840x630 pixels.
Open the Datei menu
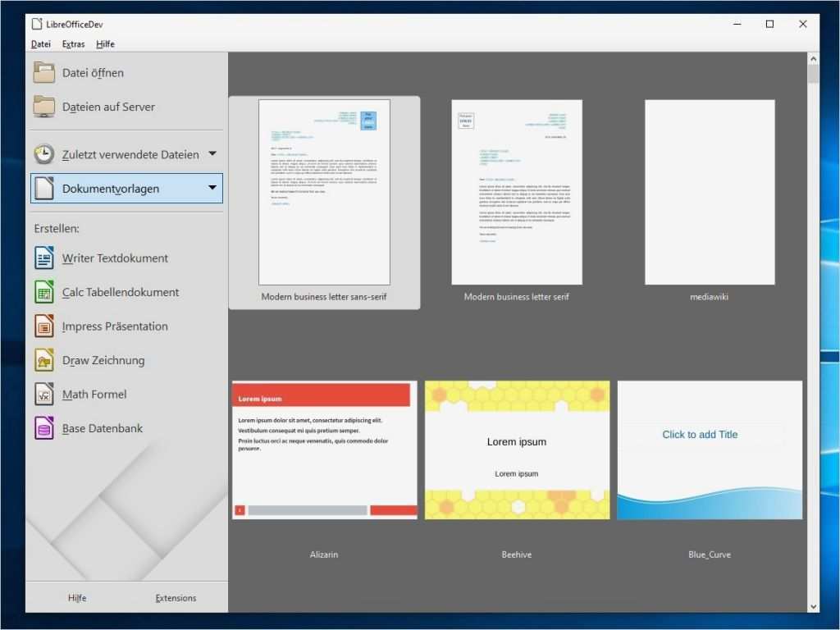[x=40, y=43]
